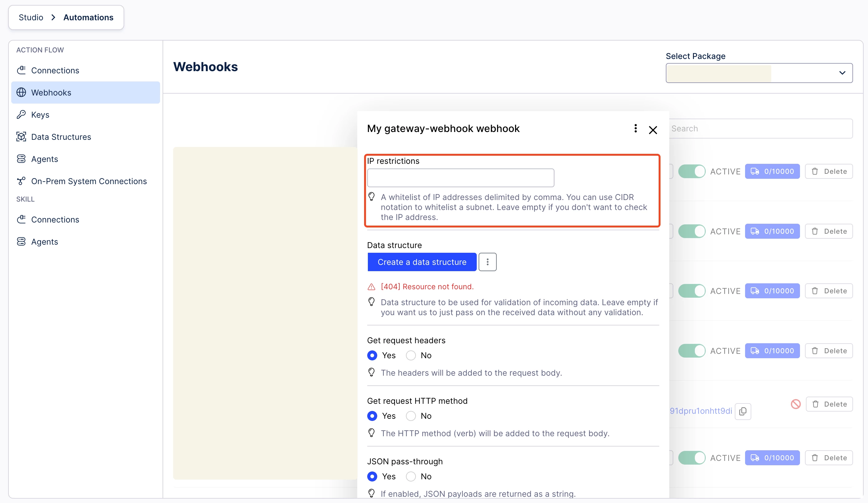Click the Create a data structure button
The image size is (868, 503).
[422, 262]
